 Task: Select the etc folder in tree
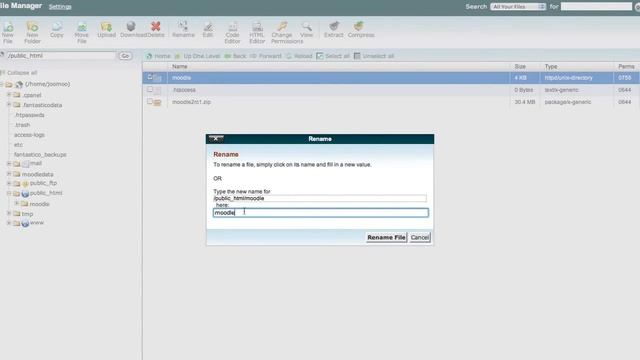pyautogui.click(x=18, y=144)
